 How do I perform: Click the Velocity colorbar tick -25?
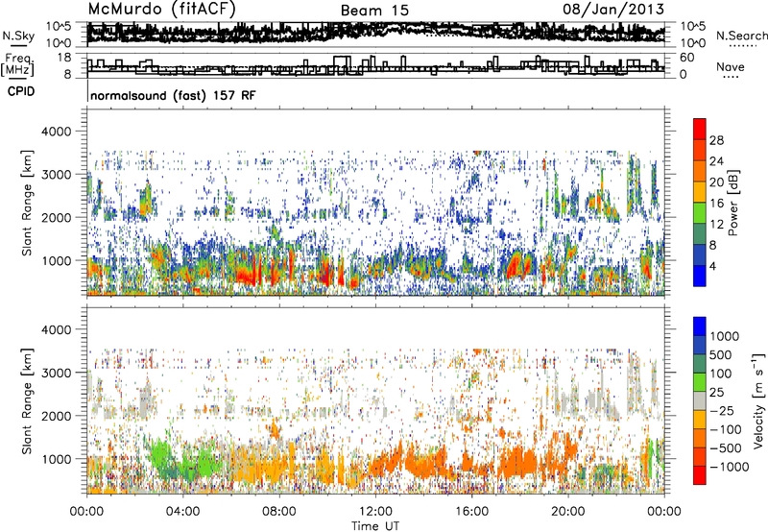[x=724, y=410]
